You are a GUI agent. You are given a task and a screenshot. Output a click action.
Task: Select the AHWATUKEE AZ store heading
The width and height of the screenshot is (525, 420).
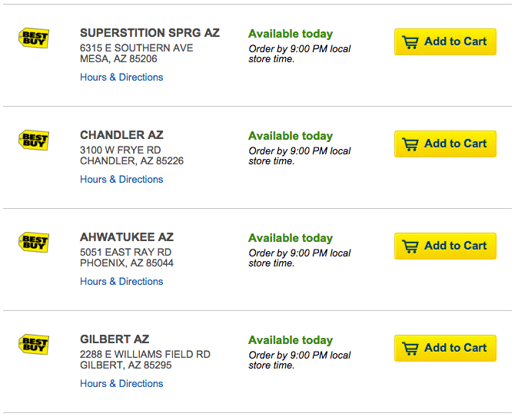click(127, 236)
